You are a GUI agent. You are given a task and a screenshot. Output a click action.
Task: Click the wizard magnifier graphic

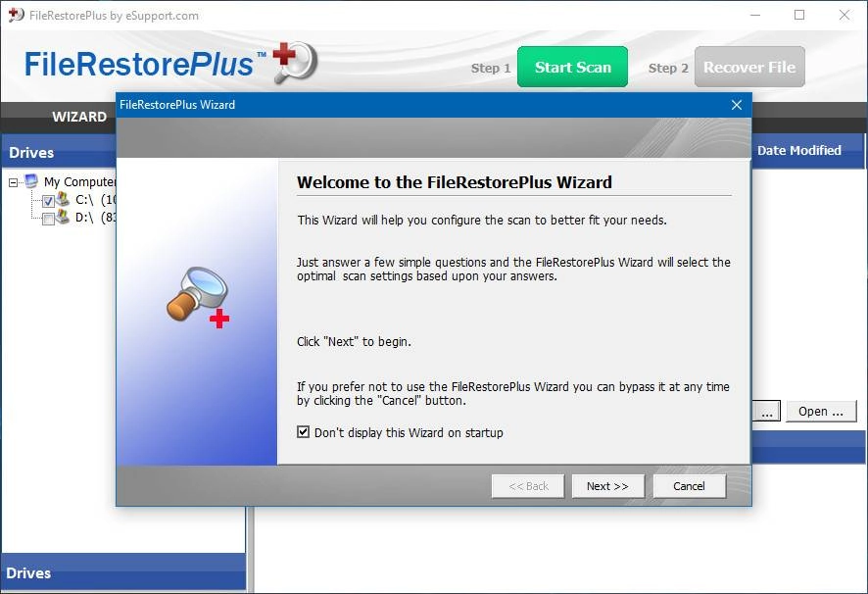(x=198, y=297)
